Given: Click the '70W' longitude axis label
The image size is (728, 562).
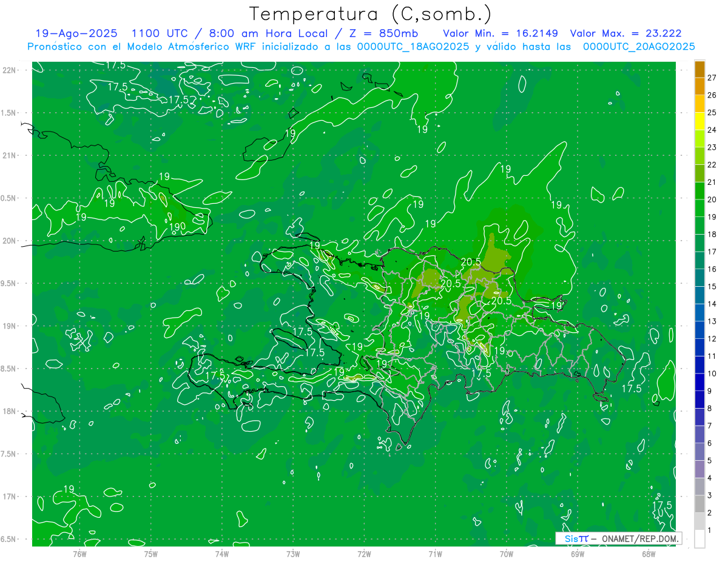Looking at the screenshot, I should tap(507, 554).
